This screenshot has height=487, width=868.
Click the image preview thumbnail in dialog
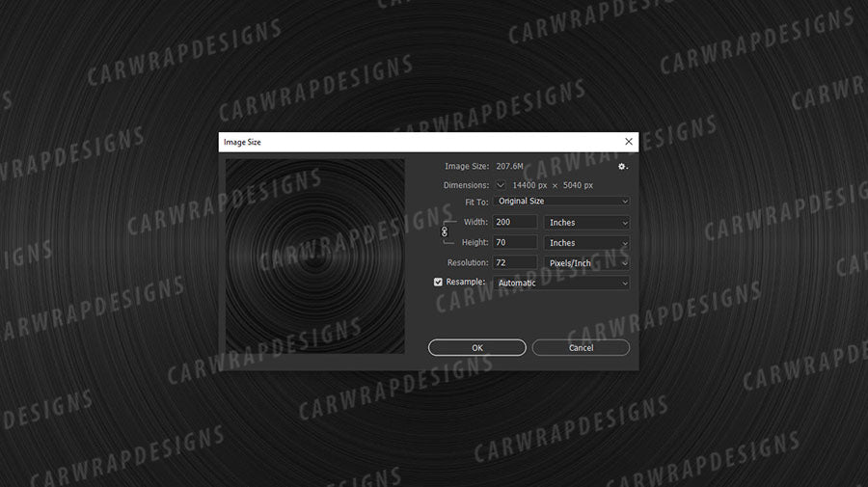(x=315, y=256)
